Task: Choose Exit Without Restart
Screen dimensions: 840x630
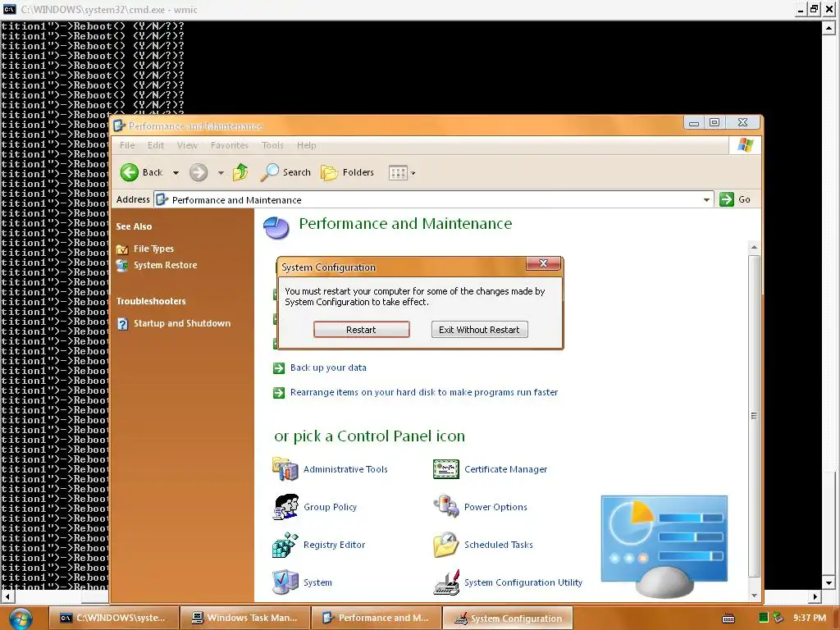Action: pos(479,330)
